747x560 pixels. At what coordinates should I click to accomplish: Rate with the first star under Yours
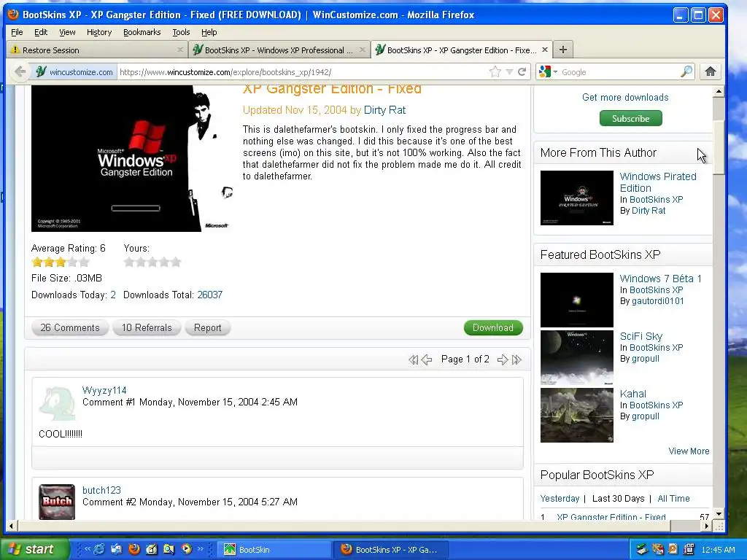(129, 262)
